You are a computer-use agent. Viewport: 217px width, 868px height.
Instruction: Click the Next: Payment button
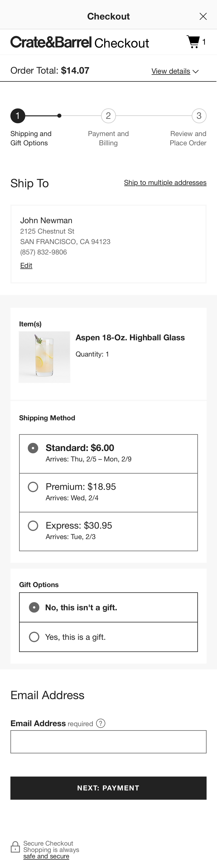point(108,788)
